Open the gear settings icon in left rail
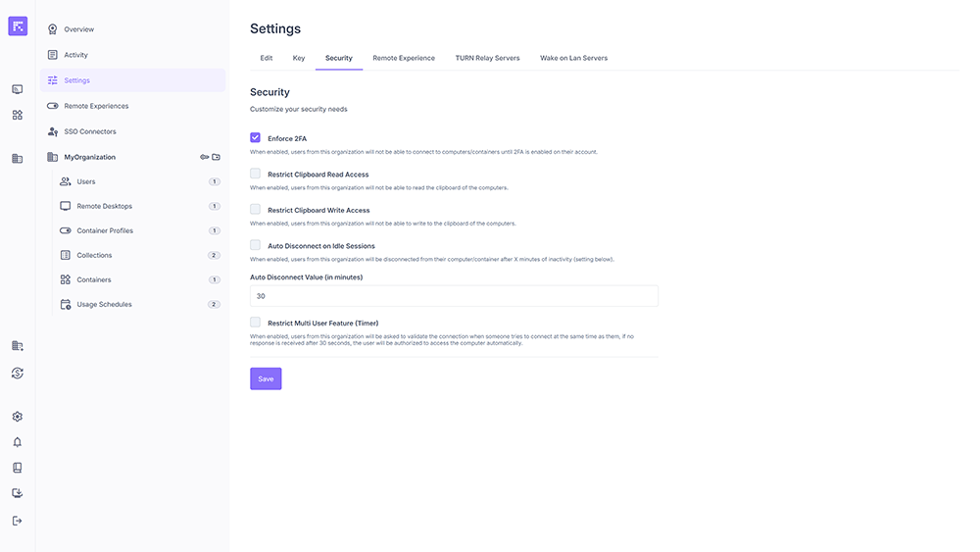The image size is (980, 552). (17, 417)
